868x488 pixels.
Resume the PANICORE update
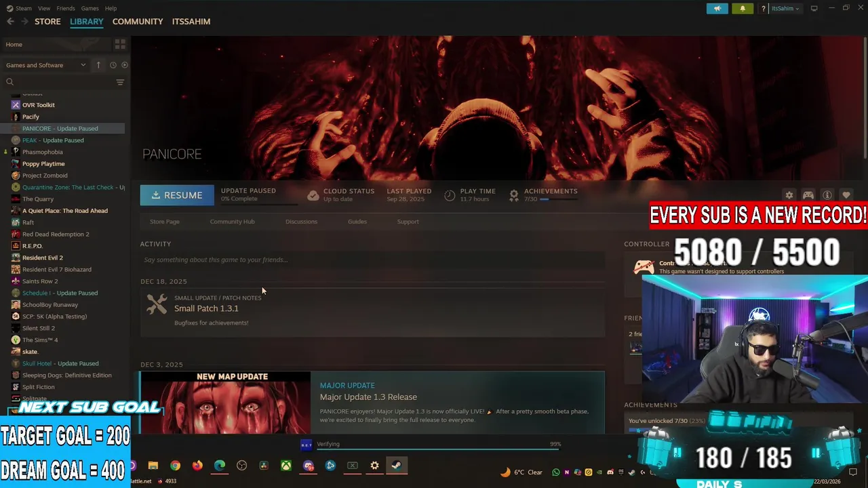point(177,195)
